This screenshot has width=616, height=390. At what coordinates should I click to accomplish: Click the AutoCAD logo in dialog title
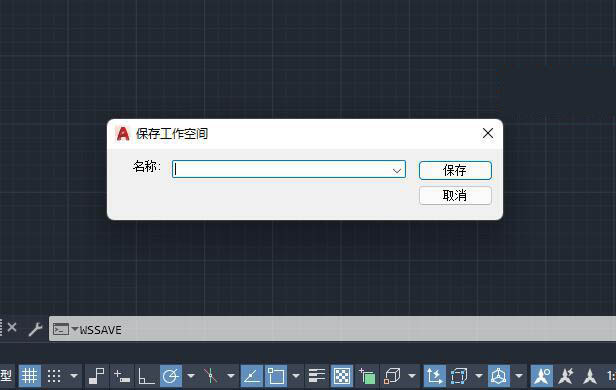tap(123, 134)
